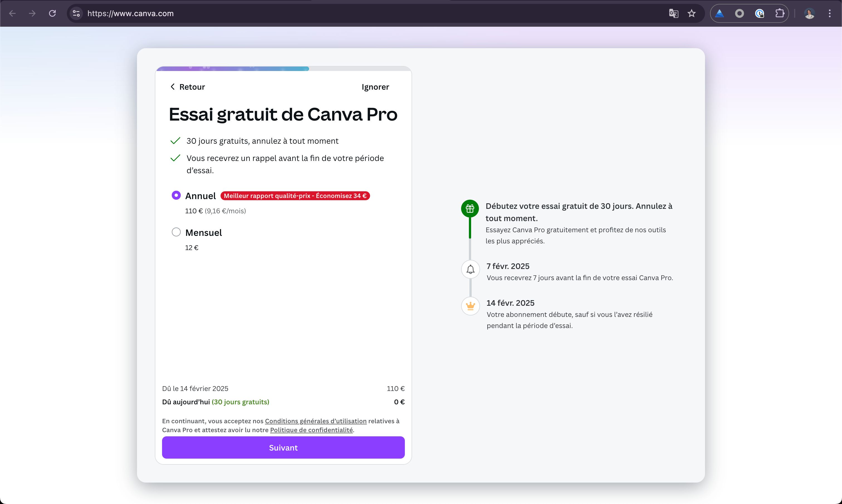842x504 pixels.
Task: Click "(30 jours gratuits)" green text
Action: [240, 402]
